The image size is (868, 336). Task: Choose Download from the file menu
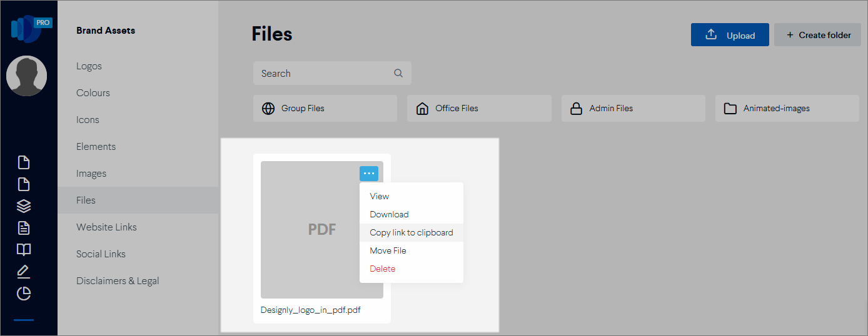(x=411, y=214)
